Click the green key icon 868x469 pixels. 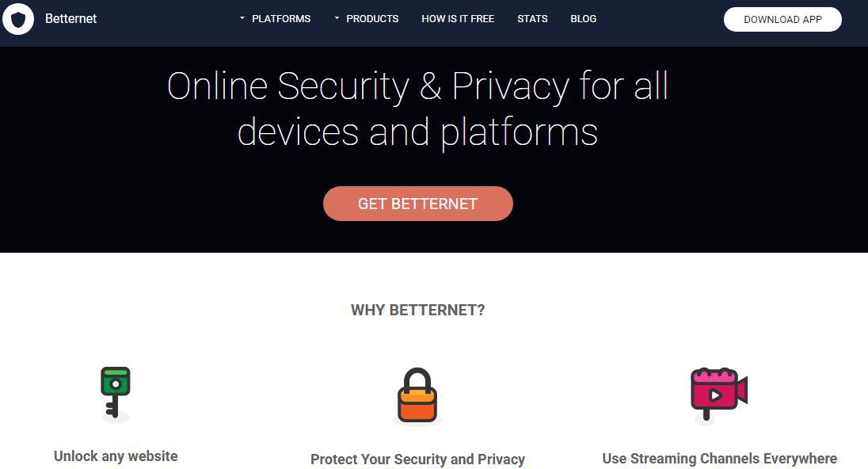[x=116, y=391]
